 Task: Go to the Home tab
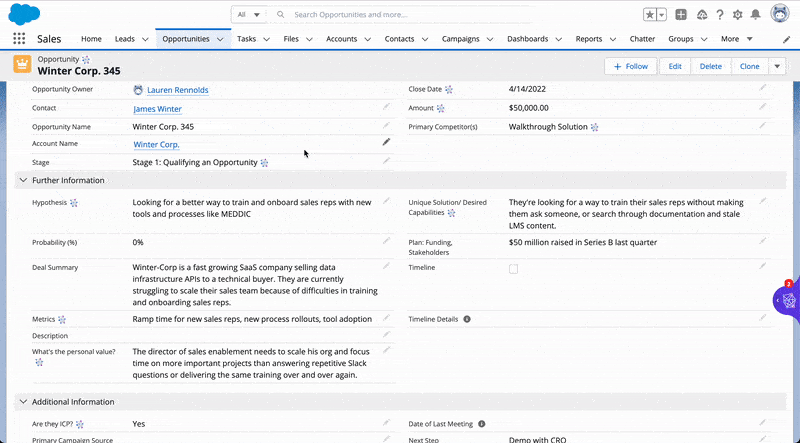click(91, 39)
